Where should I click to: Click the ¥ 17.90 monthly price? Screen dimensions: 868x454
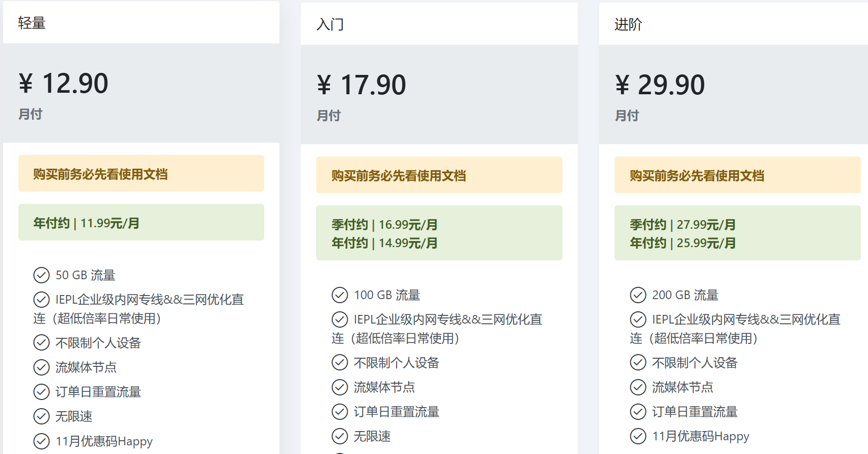361,85
